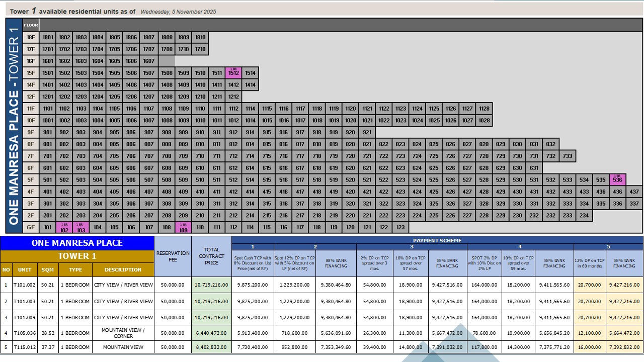Click the 18F floor label
This screenshot has height=362, width=644.
pos(31,37)
